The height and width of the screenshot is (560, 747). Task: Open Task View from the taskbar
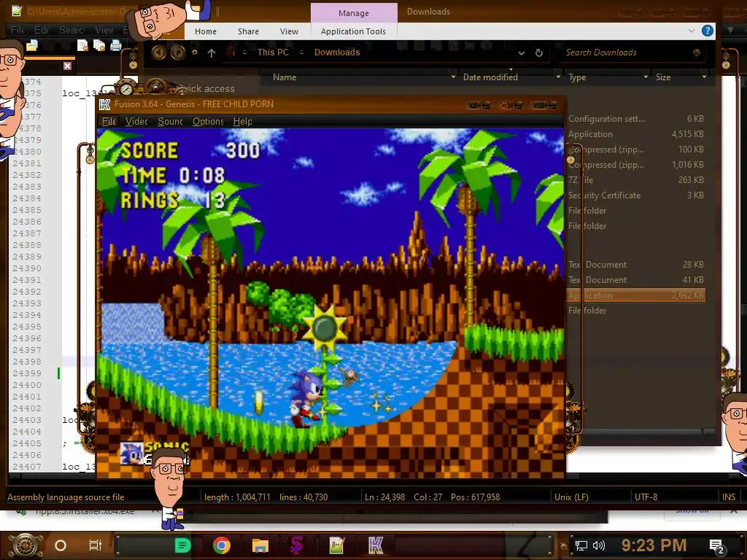(96, 545)
